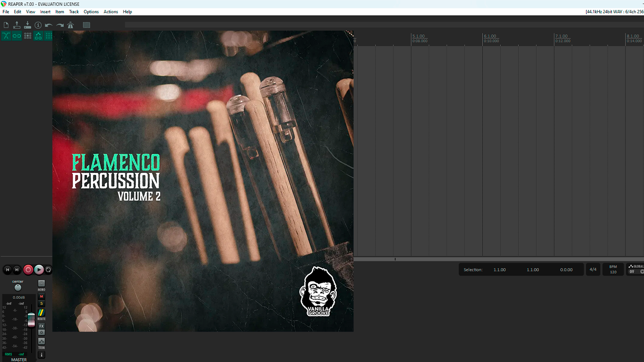Toggle the metronome icon in the toolbar

pos(71,25)
